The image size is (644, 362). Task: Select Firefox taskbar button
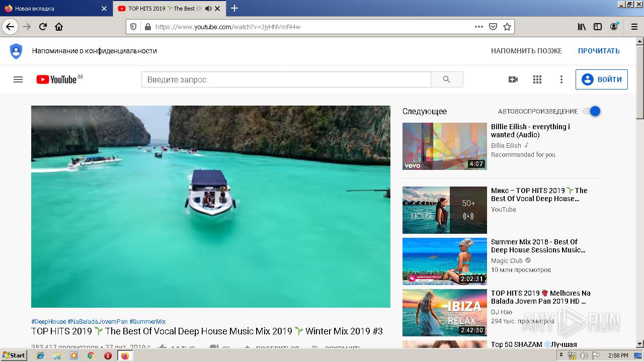[x=125, y=355]
